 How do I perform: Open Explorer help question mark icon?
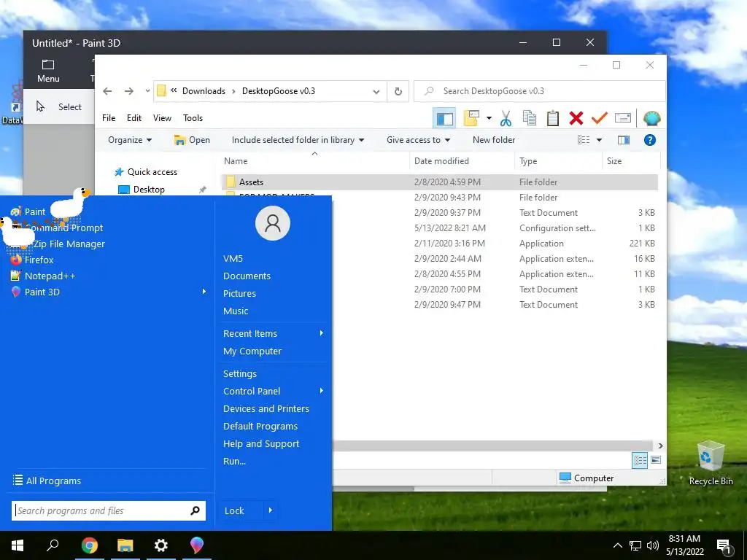(650, 140)
